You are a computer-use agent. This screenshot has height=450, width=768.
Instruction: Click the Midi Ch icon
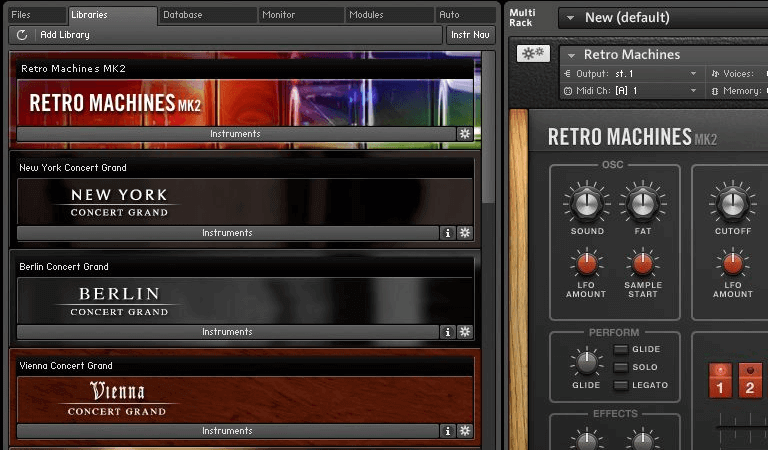coord(568,91)
